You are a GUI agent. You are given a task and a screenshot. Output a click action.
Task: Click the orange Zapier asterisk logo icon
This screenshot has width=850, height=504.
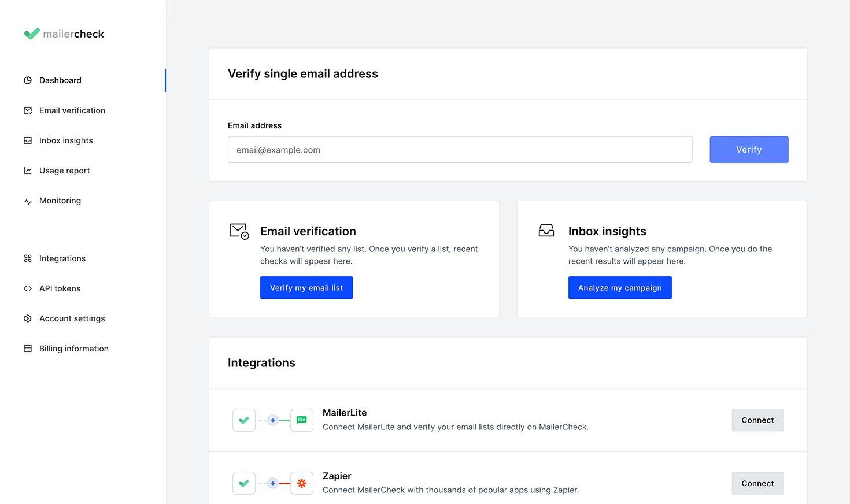(302, 483)
